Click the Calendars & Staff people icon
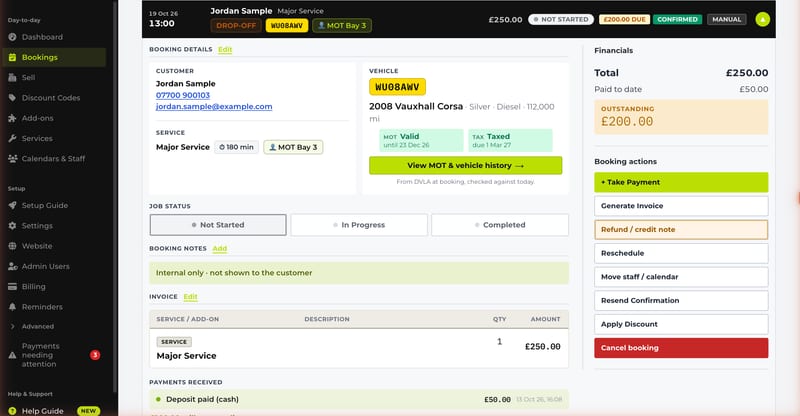Screen dimensions: 800x416 [x=13, y=159]
